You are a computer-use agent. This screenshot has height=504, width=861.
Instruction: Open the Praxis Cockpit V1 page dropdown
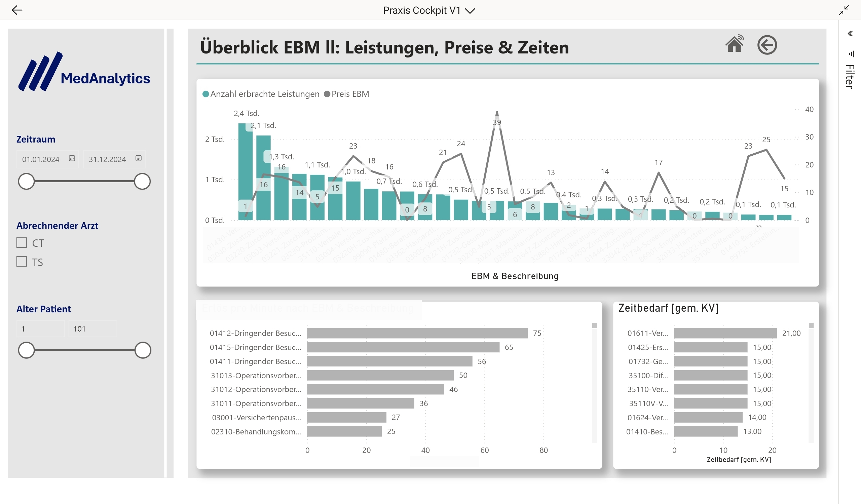(x=429, y=10)
